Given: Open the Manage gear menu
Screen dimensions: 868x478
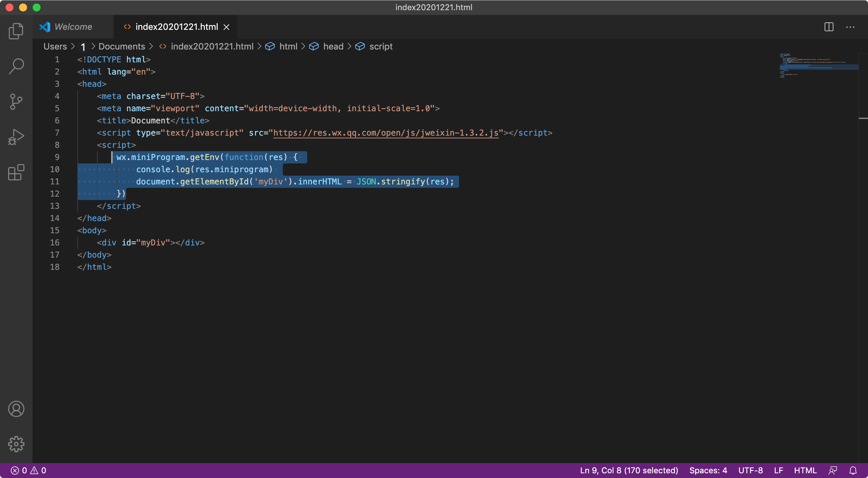Looking at the screenshot, I should [16, 444].
